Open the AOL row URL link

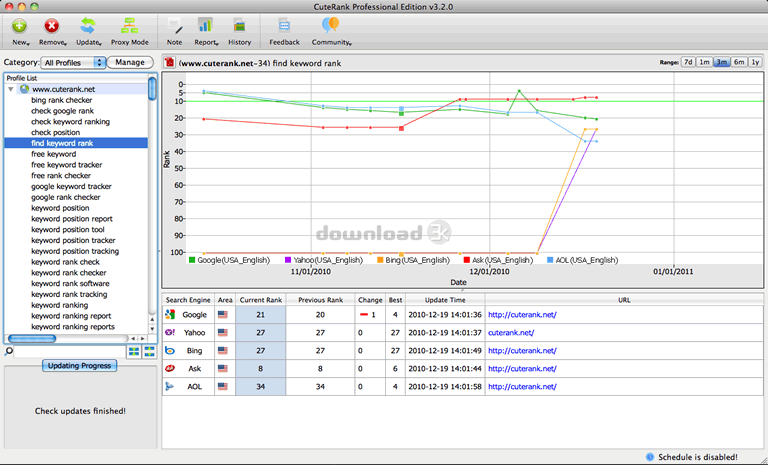point(522,387)
